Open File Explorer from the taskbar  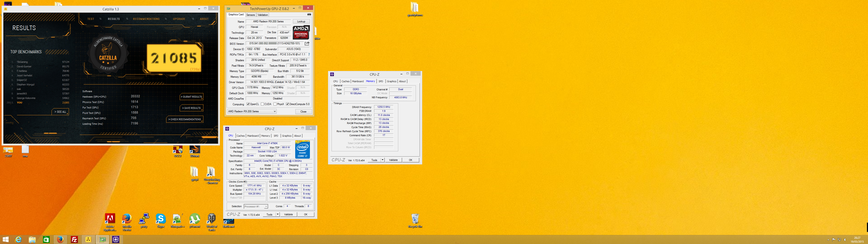click(x=32, y=240)
